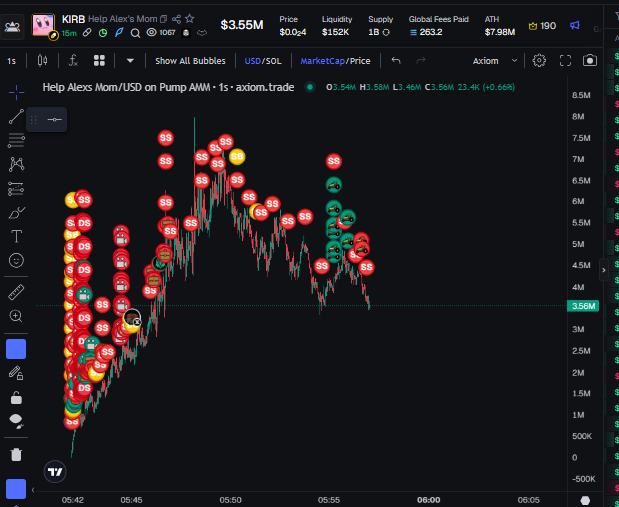This screenshot has height=507, width=619.
Task: Click the $3.55M market cap figure
Action: pos(242,25)
